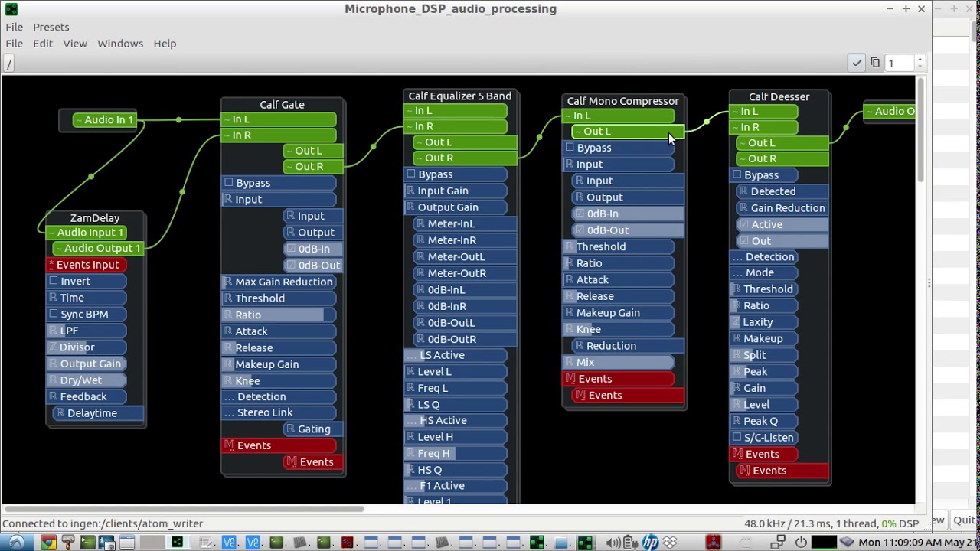
Task: Click the 0dB-In indicator on Calf Gate
Action: tap(313, 249)
